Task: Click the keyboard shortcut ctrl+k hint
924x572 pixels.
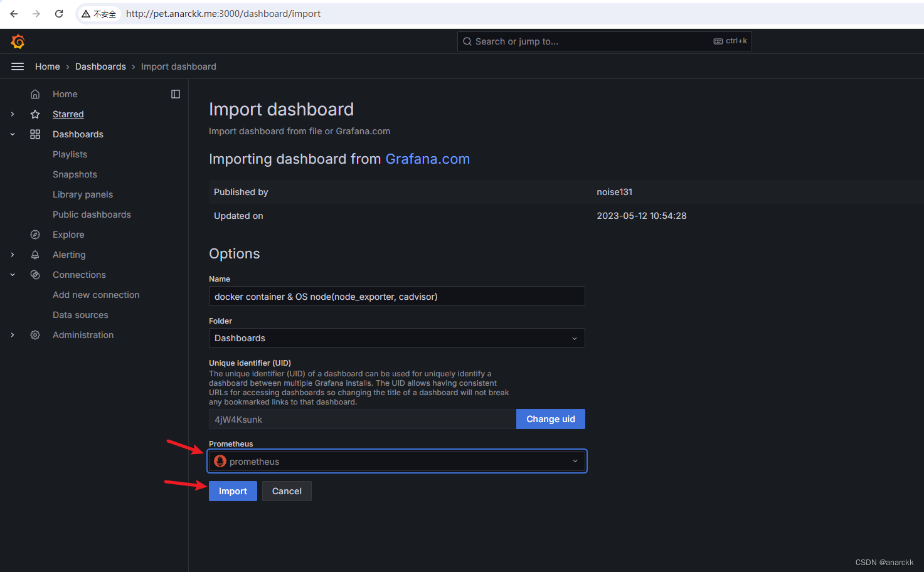Action: [x=730, y=41]
